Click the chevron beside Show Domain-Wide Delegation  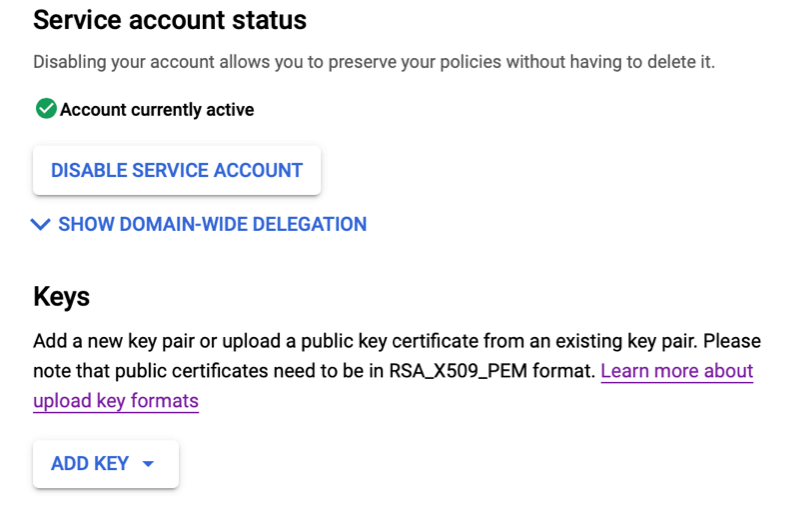(x=40, y=225)
